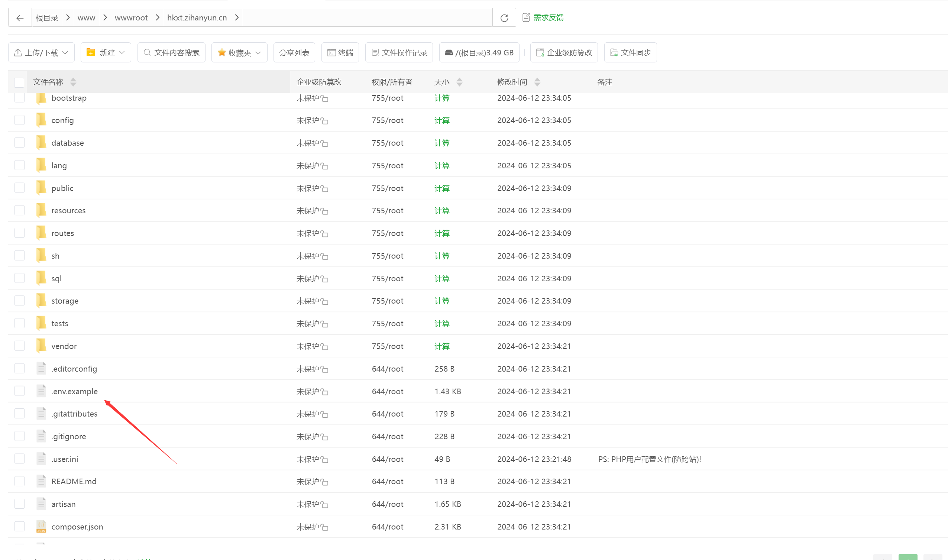The image size is (948, 560).
Task: Tick the vendor folder checkbox
Action: (x=19, y=346)
